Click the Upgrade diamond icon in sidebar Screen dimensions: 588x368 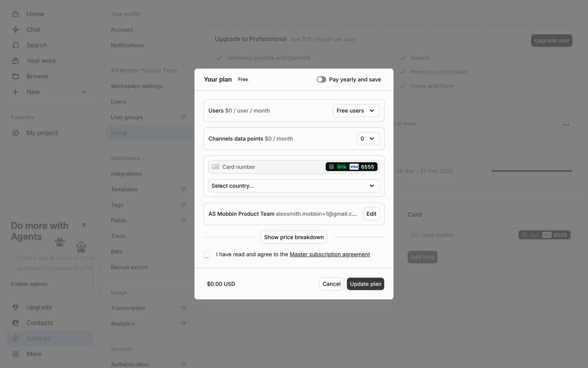[16, 307]
